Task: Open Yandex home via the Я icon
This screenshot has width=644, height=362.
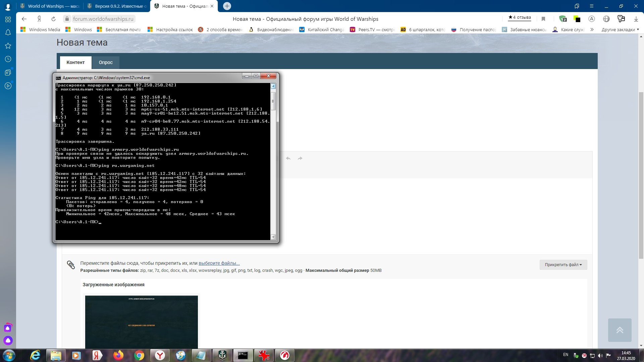Action: [39, 19]
